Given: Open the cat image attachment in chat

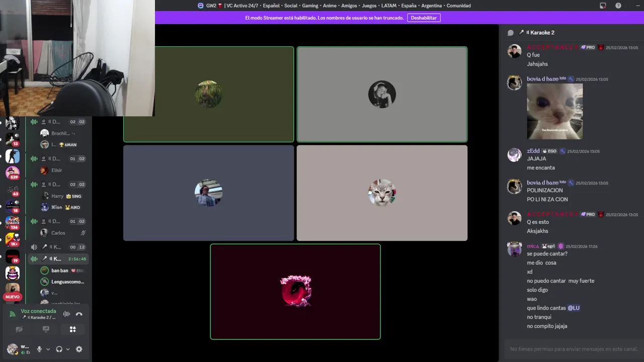Looking at the screenshot, I should [x=555, y=111].
